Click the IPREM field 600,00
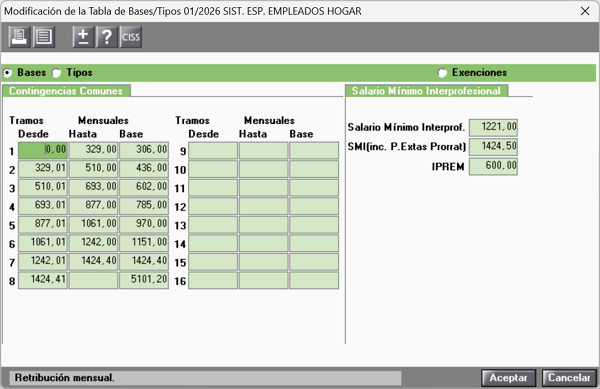The height and width of the screenshot is (389, 600). 493,166
